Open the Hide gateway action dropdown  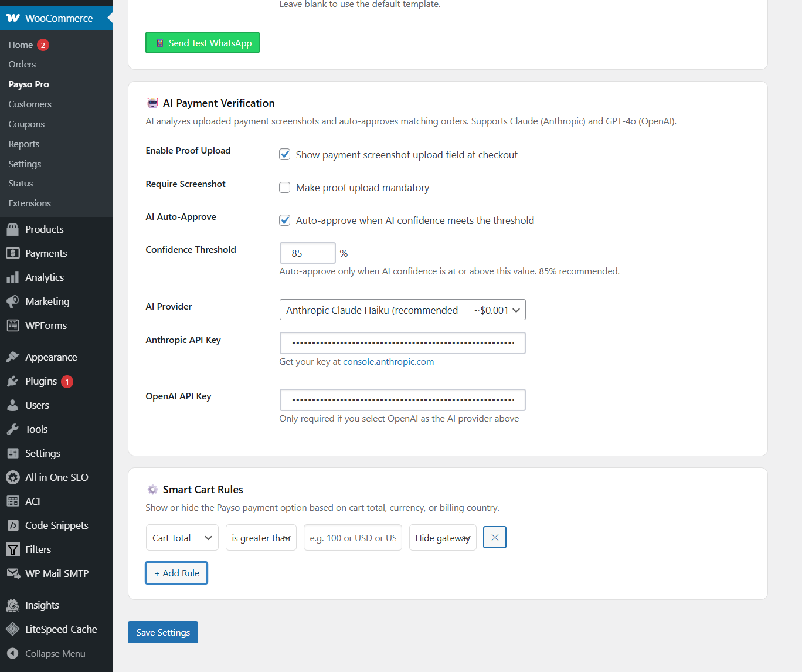(443, 537)
